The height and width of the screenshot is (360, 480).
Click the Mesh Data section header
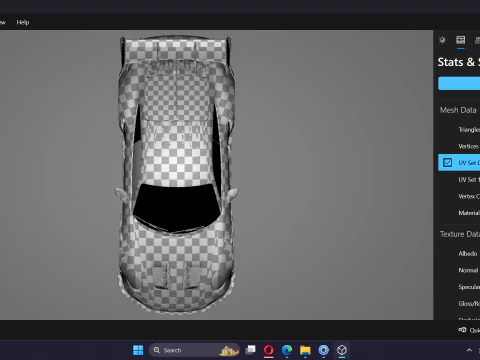click(x=458, y=110)
